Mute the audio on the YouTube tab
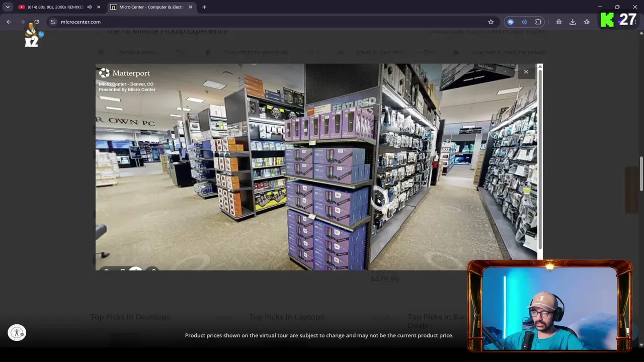644x362 pixels. 89,7
